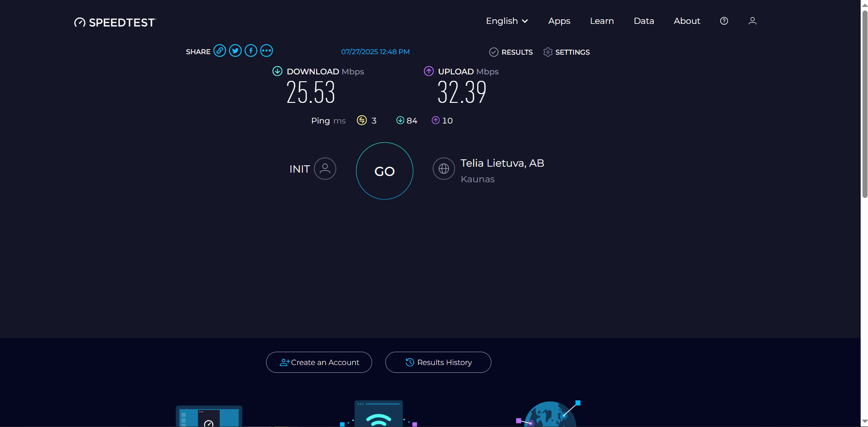This screenshot has height=427, width=868.
Task: Click the desktop app illustration thumbnail
Action: (x=209, y=416)
